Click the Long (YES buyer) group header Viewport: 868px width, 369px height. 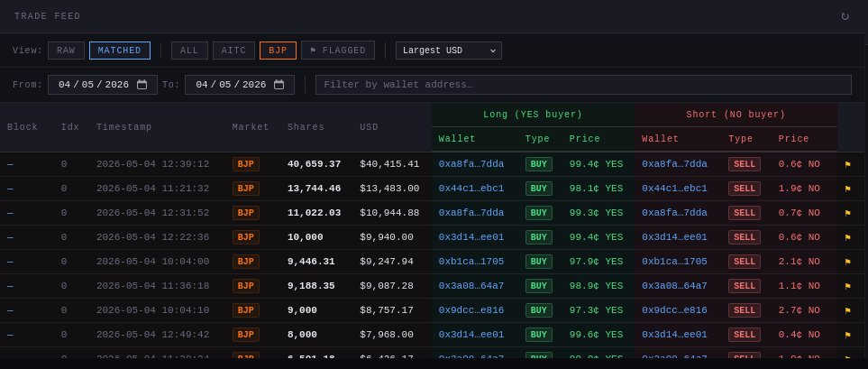(533, 115)
